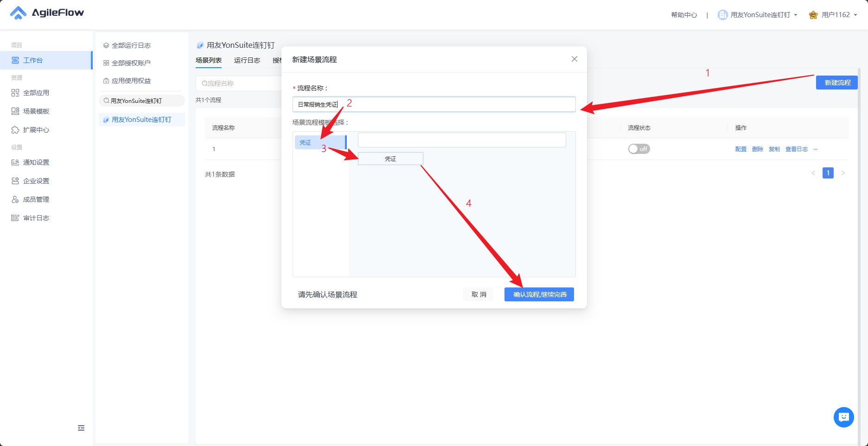The height and width of the screenshot is (446, 868).
Task: Click the template search field in the dialog
Action: pos(462,140)
